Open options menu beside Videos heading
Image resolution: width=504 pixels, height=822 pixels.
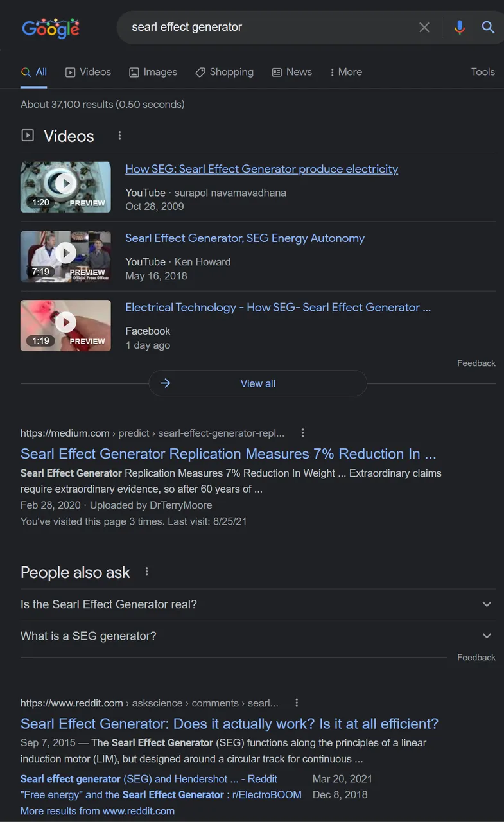coord(119,136)
